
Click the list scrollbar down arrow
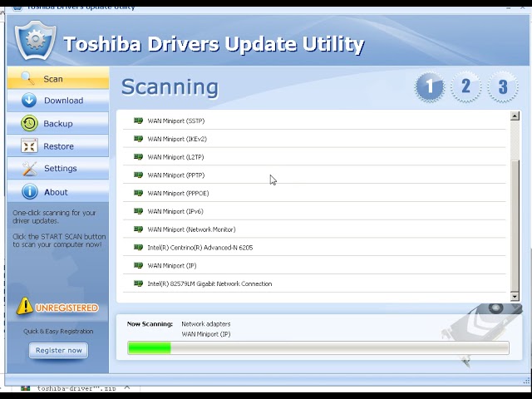point(515,297)
